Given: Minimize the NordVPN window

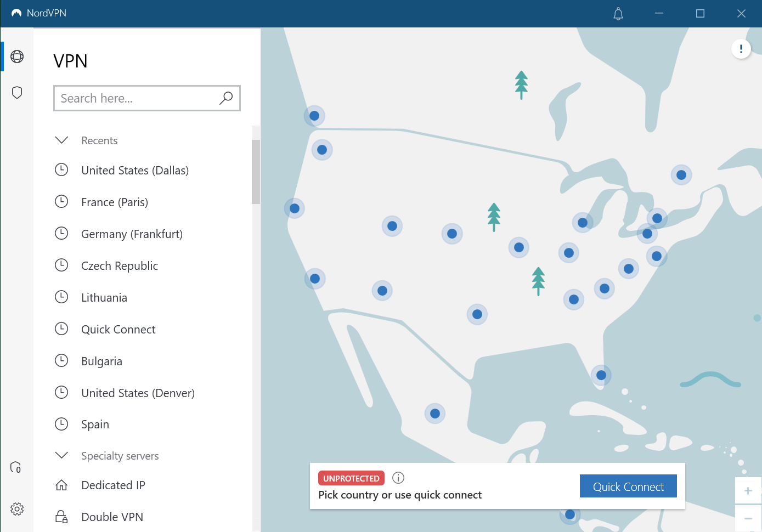Looking at the screenshot, I should (x=659, y=14).
